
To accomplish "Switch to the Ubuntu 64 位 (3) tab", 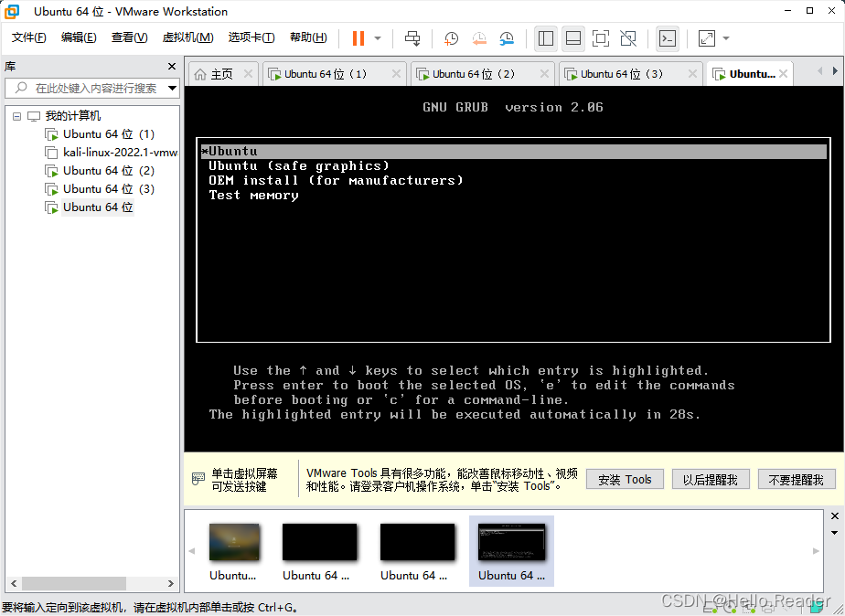I will click(x=621, y=74).
